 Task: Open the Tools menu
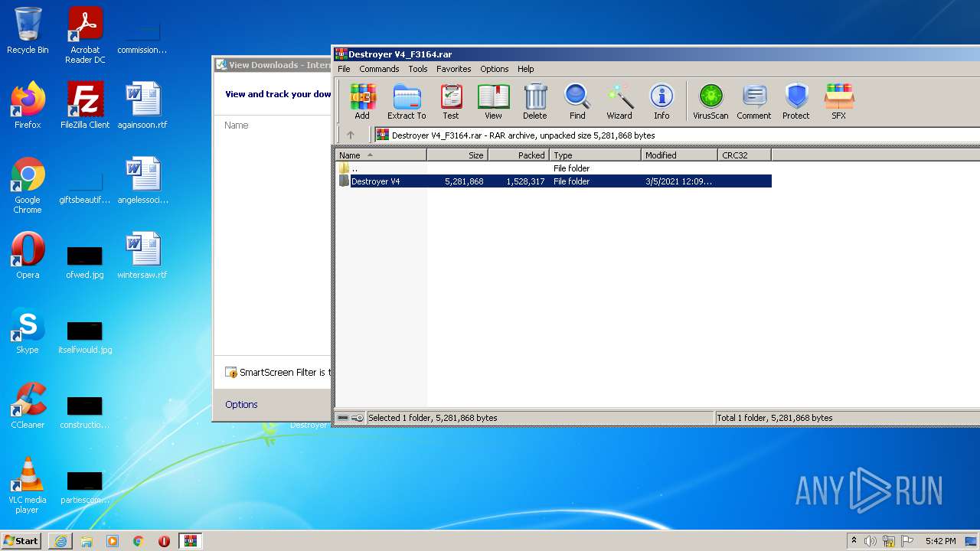pyautogui.click(x=418, y=69)
